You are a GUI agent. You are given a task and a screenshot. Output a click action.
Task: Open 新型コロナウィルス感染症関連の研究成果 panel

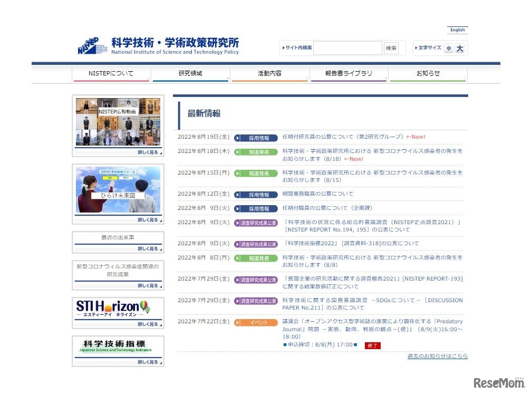[x=117, y=271]
